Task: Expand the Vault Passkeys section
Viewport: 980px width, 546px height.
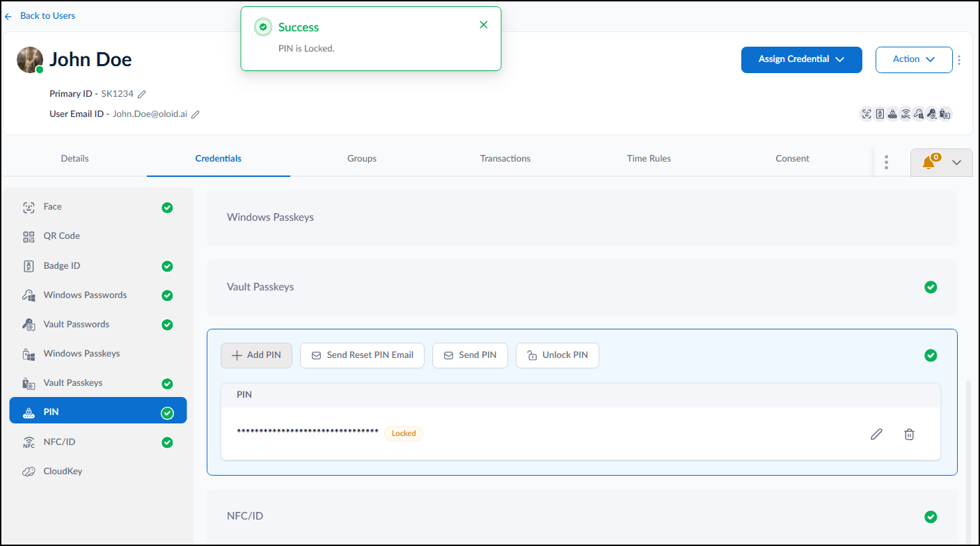Action: pyautogui.click(x=582, y=287)
